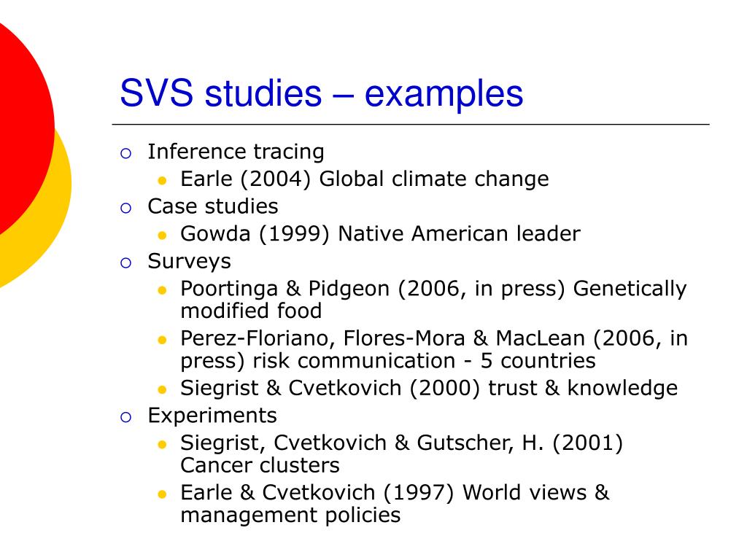This screenshot has width=747, height=560.
Task: Select the hollow bullet beside Inference tracing
Action: click(125, 153)
